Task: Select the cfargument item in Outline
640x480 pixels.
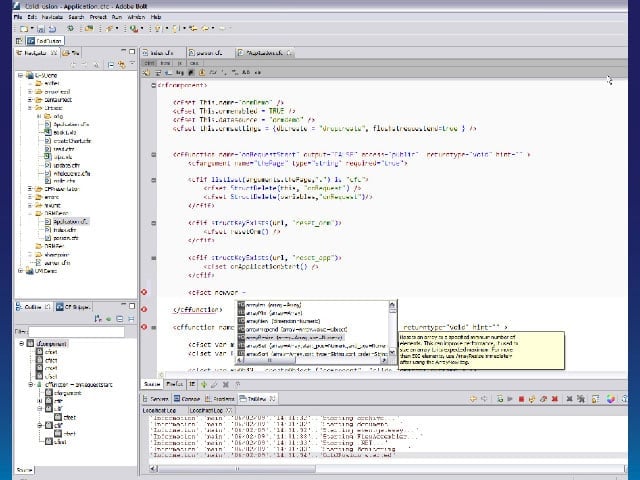Action: coord(63,393)
